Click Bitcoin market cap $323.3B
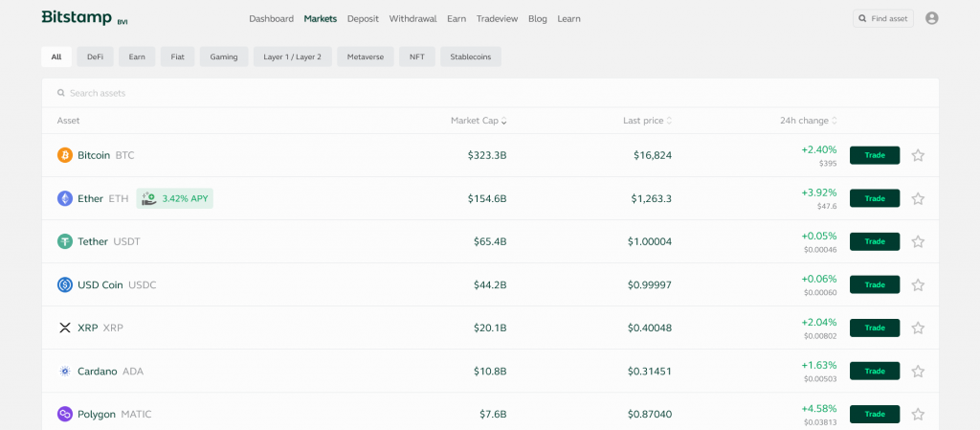 coord(487,155)
